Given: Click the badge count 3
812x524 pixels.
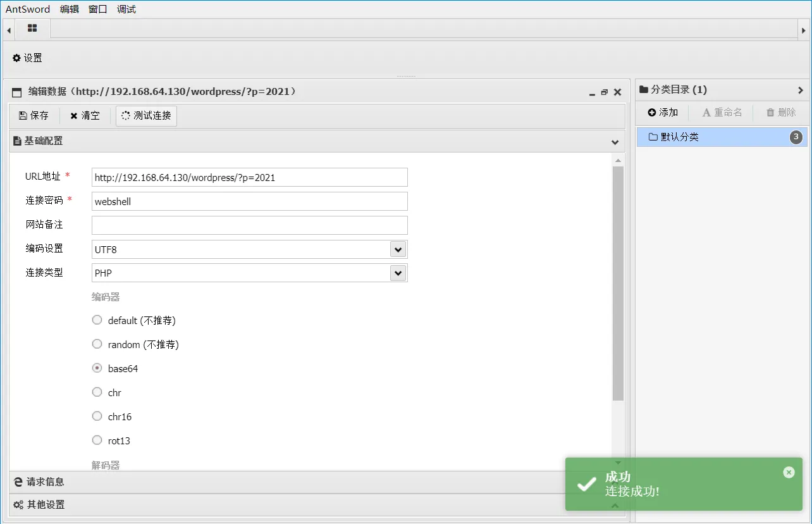Looking at the screenshot, I should (x=797, y=137).
